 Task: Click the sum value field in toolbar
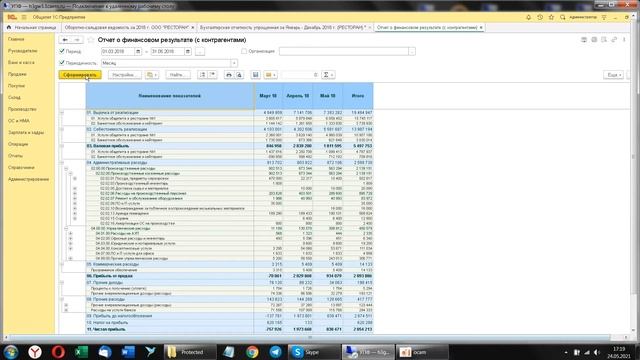coord(300,75)
